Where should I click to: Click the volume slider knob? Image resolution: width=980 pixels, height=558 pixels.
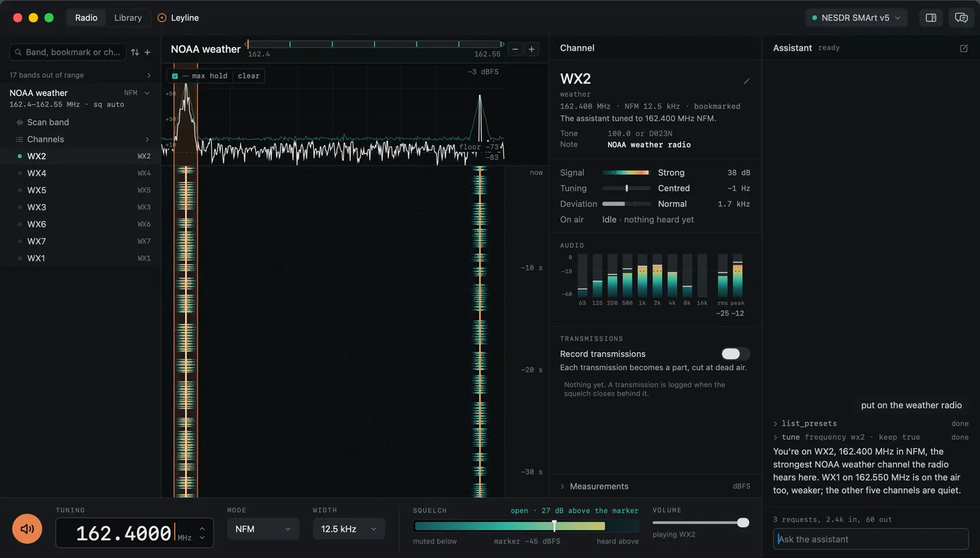point(743,523)
